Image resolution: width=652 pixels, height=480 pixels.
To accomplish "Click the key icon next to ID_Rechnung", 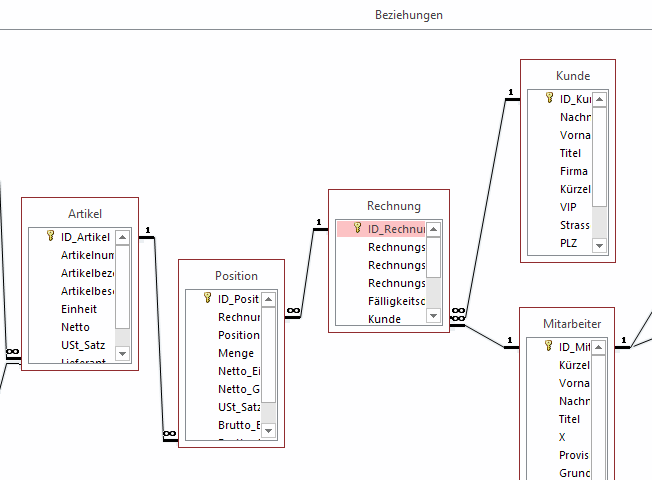I will (357, 228).
